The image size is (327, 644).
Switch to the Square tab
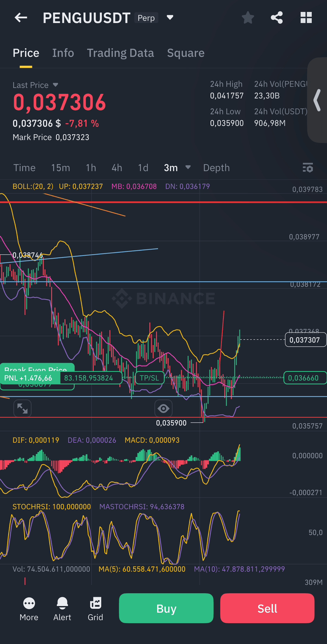[186, 53]
